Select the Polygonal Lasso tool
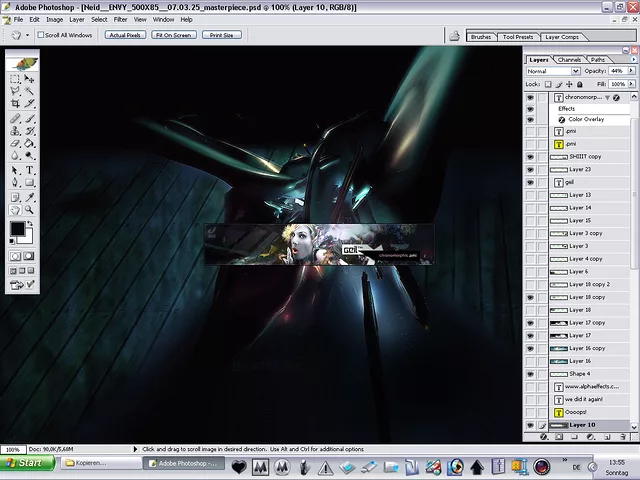 tap(15, 91)
